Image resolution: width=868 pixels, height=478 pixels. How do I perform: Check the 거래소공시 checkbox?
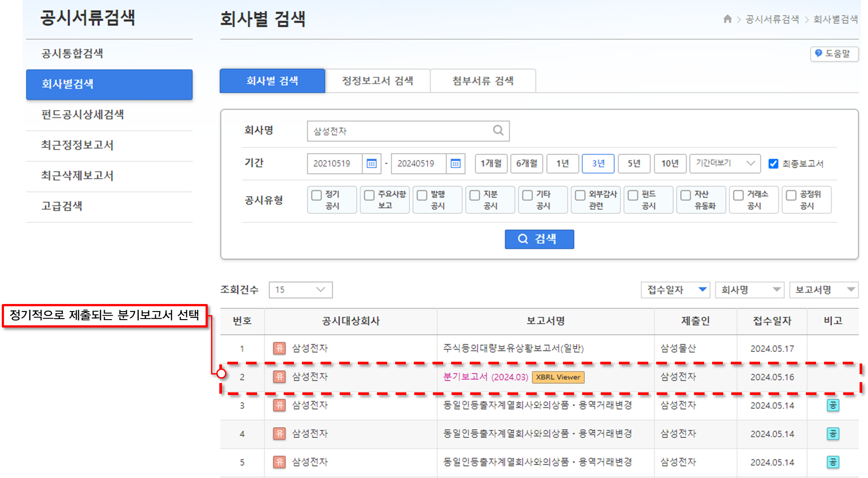coord(738,195)
